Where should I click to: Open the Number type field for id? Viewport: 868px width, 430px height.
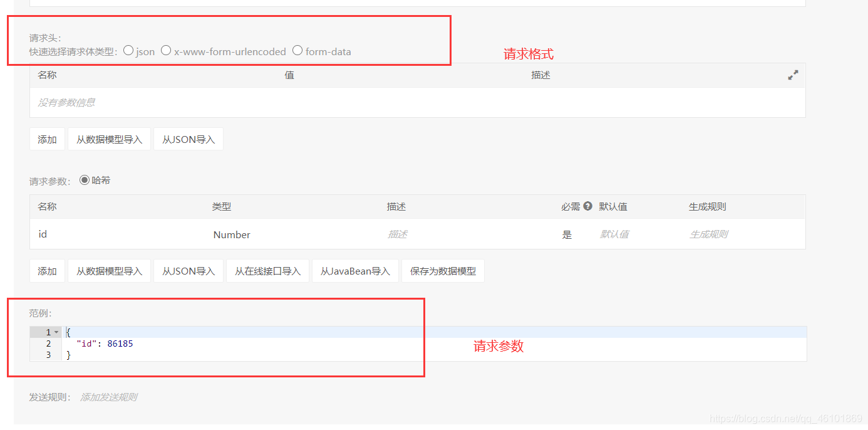click(x=232, y=234)
